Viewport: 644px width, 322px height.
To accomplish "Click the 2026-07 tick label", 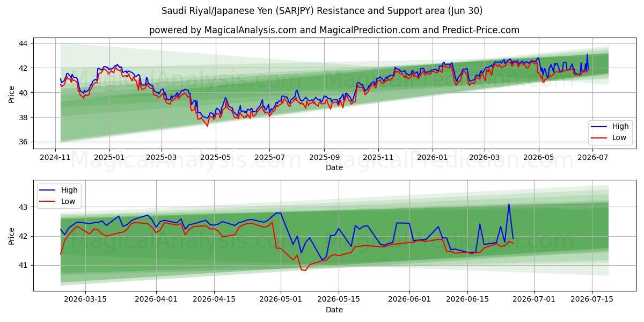I will [x=592, y=157].
